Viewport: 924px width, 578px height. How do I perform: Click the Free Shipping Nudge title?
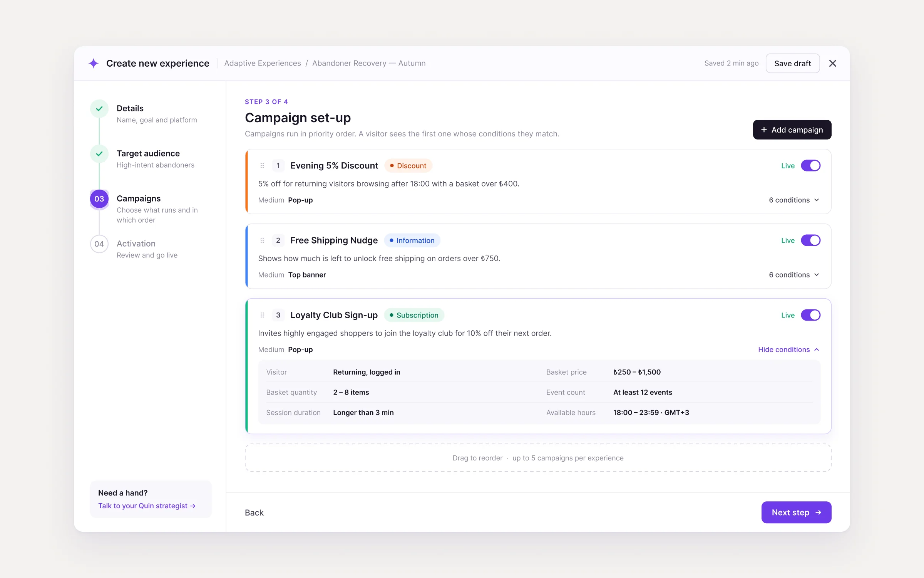pyautogui.click(x=334, y=240)
